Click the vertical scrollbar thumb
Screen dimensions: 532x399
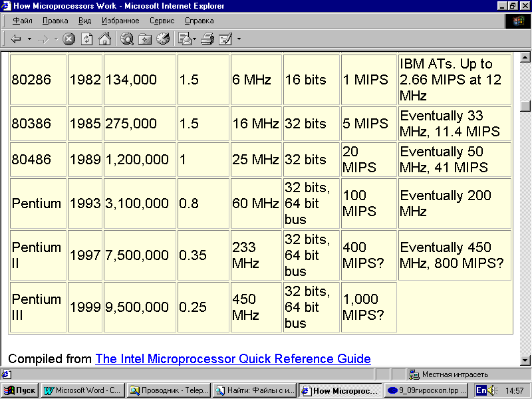point(525,106)
